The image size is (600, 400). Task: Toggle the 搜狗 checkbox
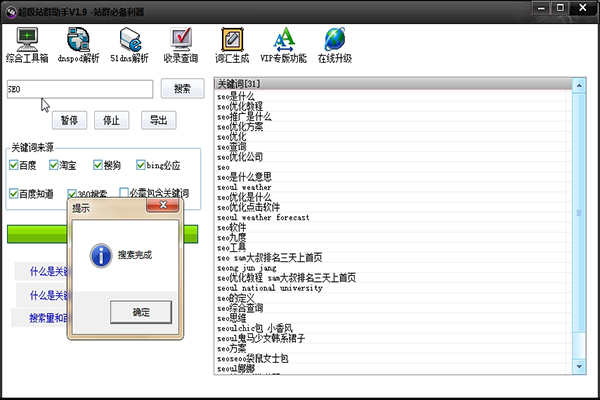coord(98,165)
